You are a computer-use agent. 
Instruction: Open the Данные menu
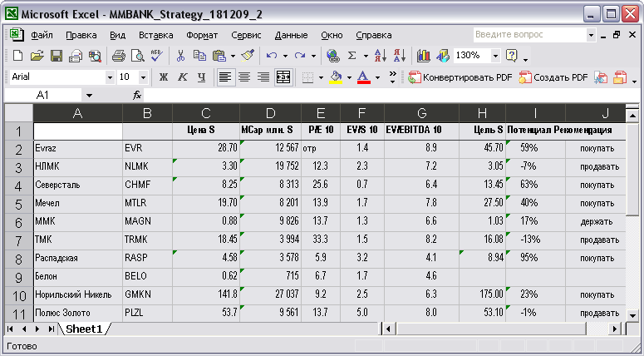(x=291, y=36)
